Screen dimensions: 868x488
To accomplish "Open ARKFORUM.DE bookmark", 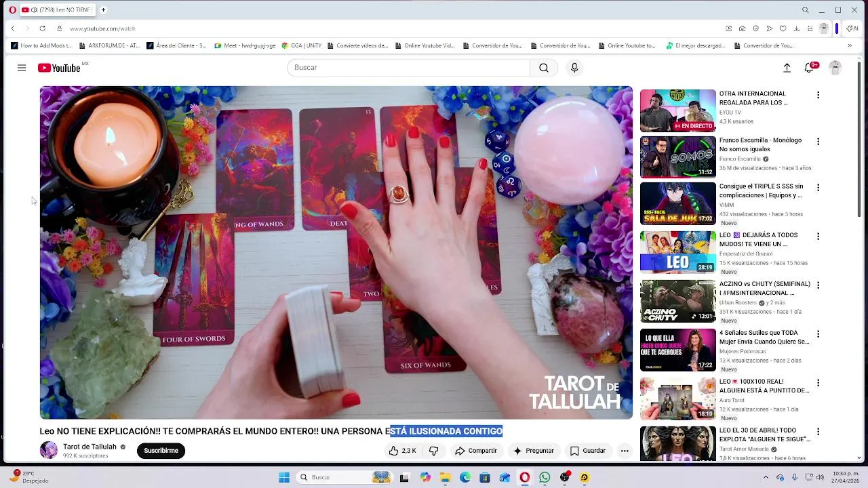I will (109, 45).
